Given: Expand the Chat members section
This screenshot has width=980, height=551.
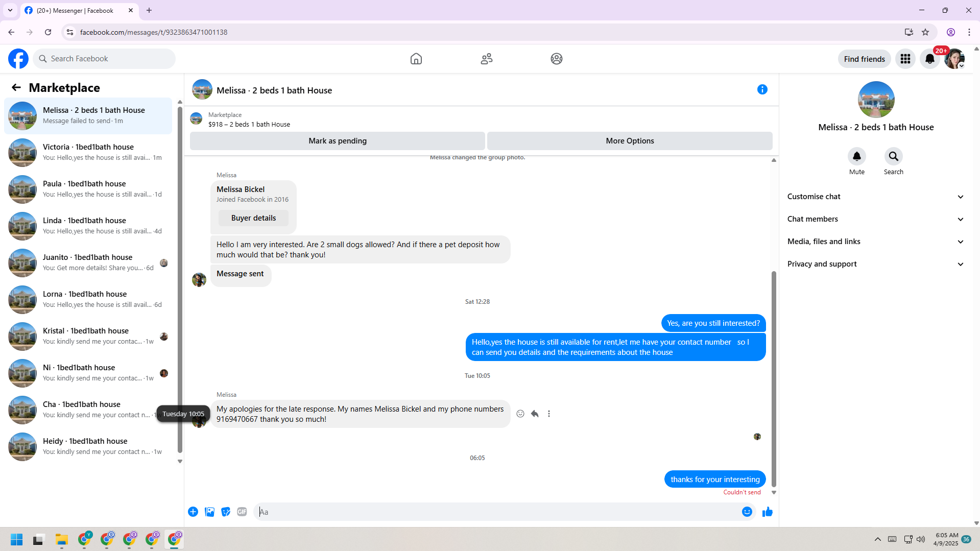Looking at the screenshot, I should (876, 219).
